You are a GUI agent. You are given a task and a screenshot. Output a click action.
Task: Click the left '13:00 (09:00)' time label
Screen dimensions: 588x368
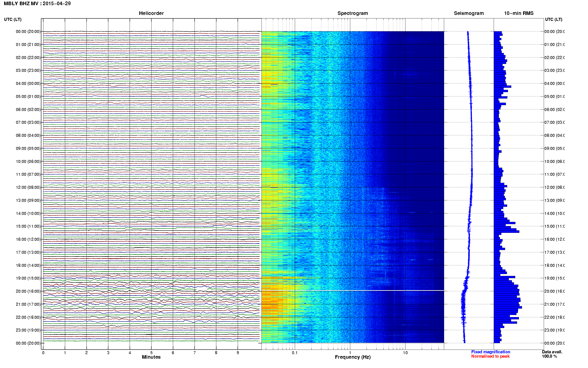pos(28,200)
